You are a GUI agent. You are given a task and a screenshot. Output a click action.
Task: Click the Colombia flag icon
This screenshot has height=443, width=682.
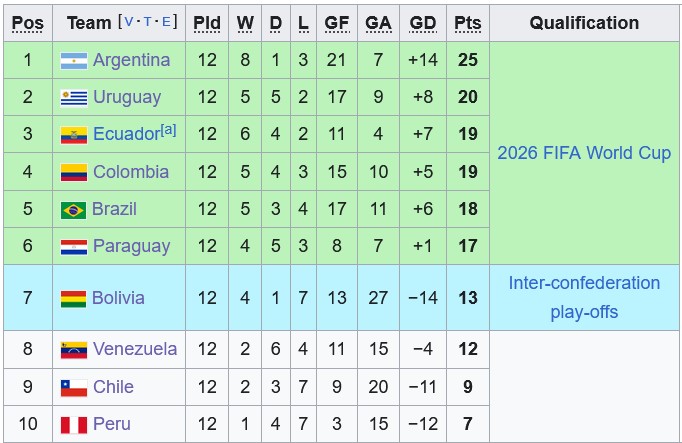[x=74, y=172]
